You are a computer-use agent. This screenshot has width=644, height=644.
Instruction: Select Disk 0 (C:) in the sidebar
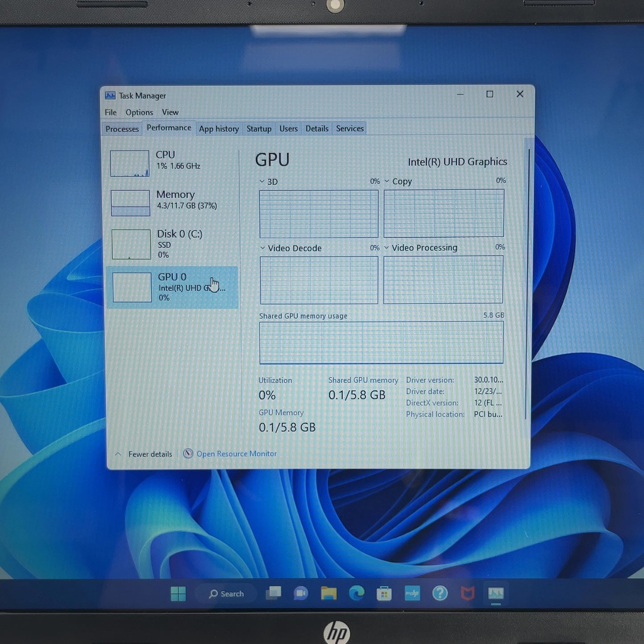coord(172,244)
